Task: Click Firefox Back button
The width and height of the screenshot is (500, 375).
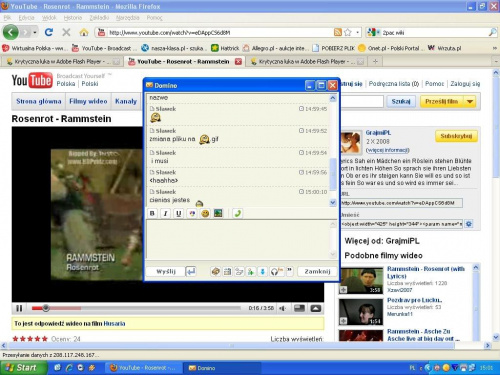Action: point(11,32)
